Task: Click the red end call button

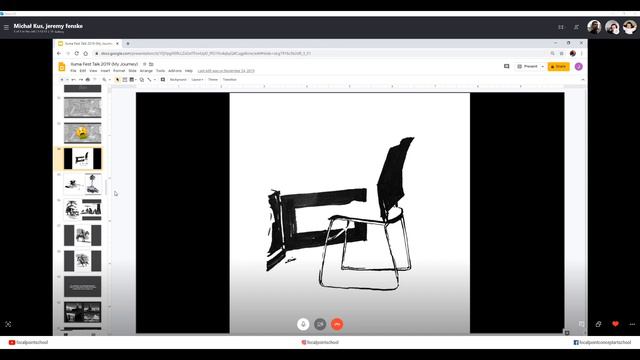Action: tap(337, 324)
